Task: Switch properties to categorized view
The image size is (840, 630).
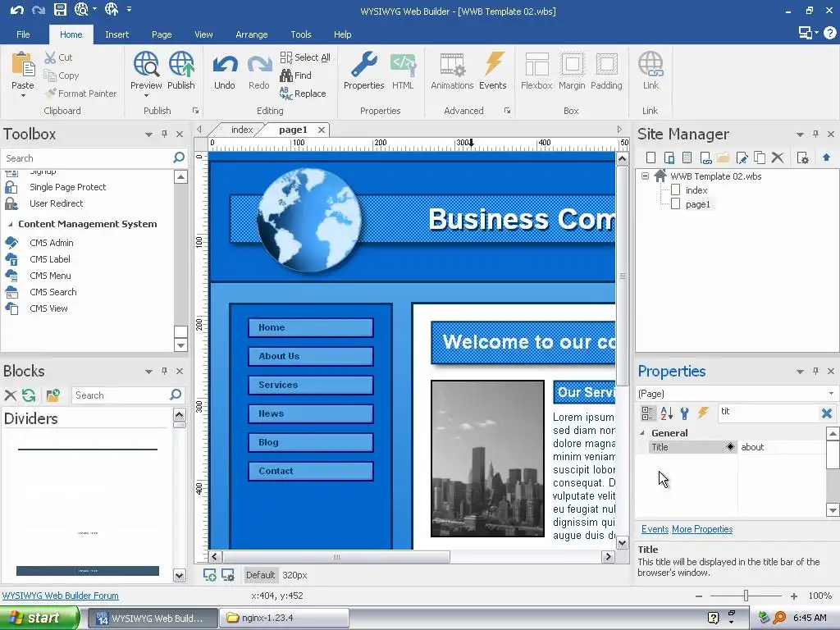Action: click(x=648, y=413)
